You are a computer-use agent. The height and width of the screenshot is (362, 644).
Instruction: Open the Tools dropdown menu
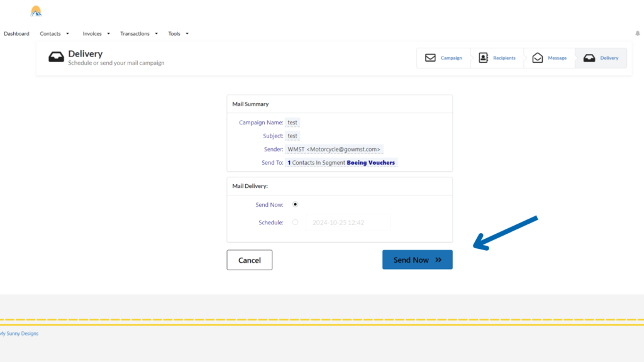(x=178, y=34)
